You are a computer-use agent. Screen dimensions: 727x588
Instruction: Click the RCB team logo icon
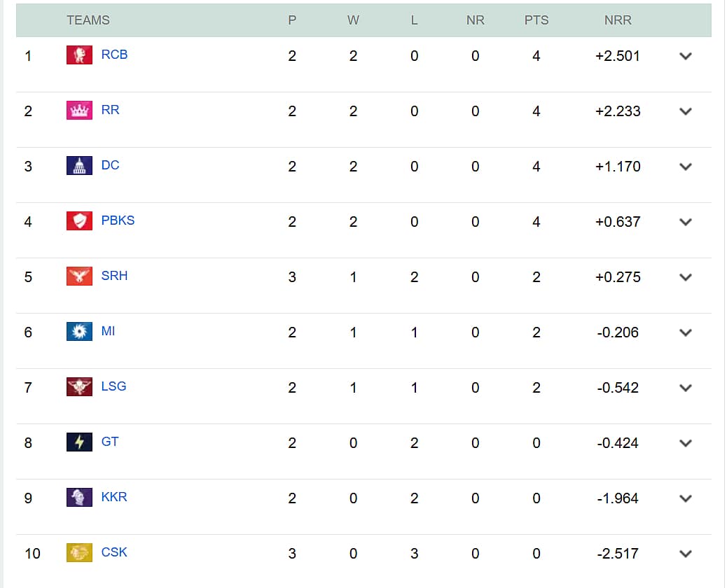(79, 55)
